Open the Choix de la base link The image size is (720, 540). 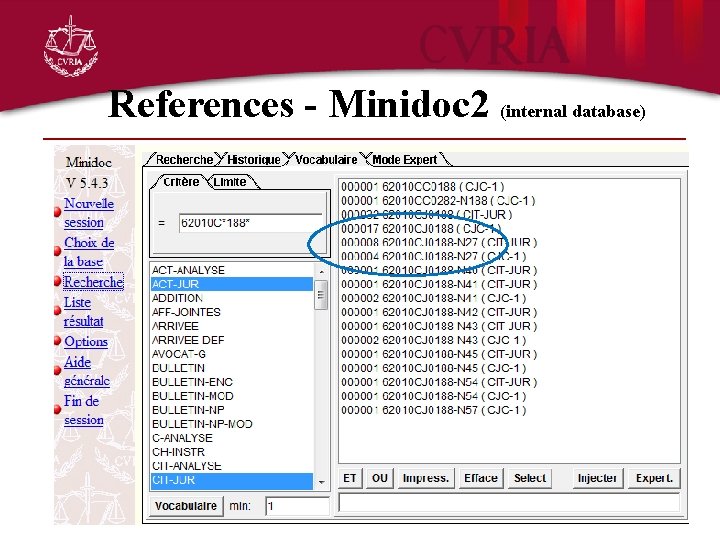(x=89, y=252)
